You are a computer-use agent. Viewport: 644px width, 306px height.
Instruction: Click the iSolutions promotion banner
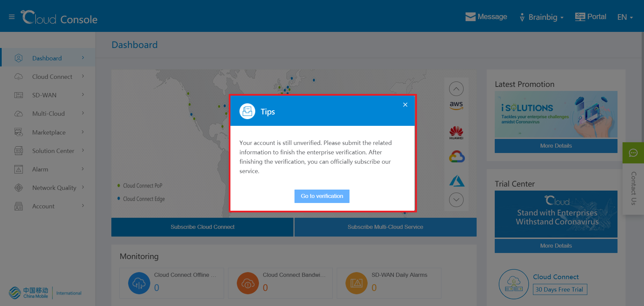click(x=556, y=114)
